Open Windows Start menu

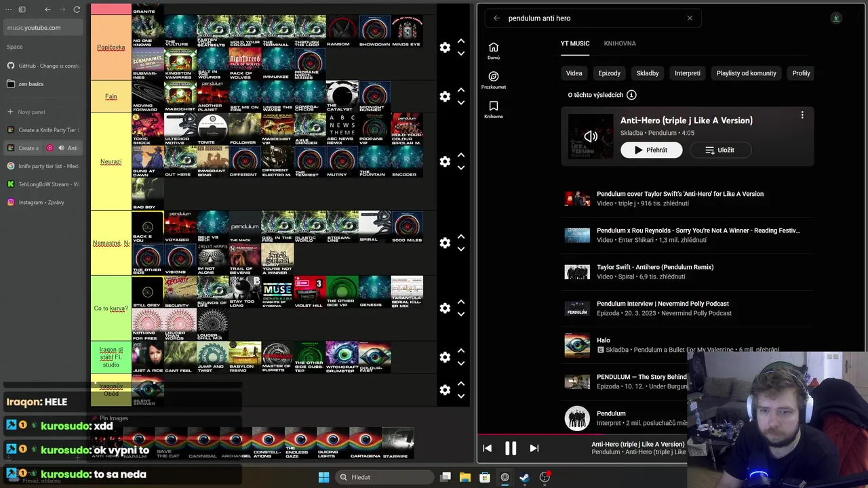(323, 477)
